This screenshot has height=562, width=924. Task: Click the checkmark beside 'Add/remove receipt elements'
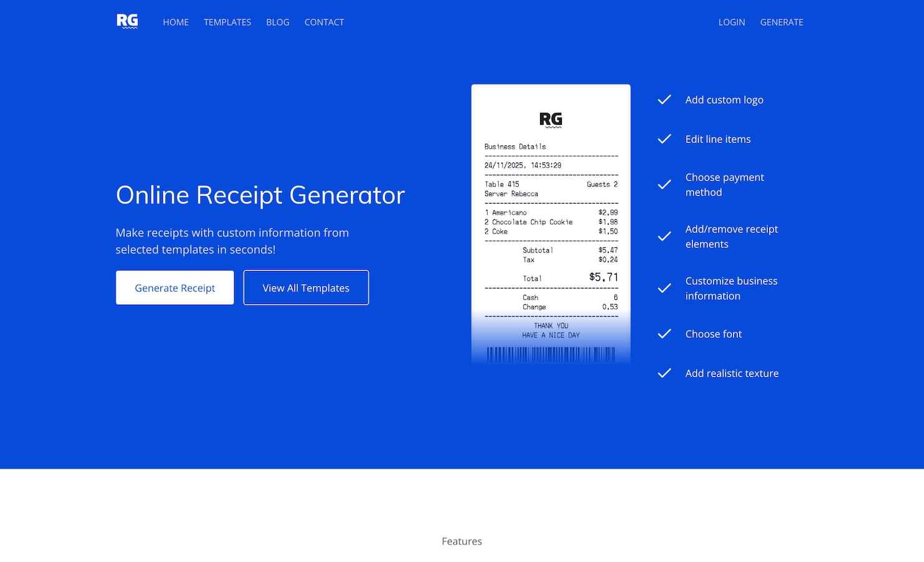click(x=664, y=237)
